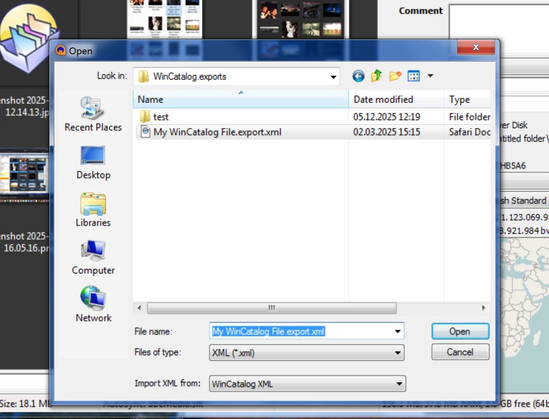Open Network in places bar
549x419 pixels.
pyautogui.click(x=93, y=305)
